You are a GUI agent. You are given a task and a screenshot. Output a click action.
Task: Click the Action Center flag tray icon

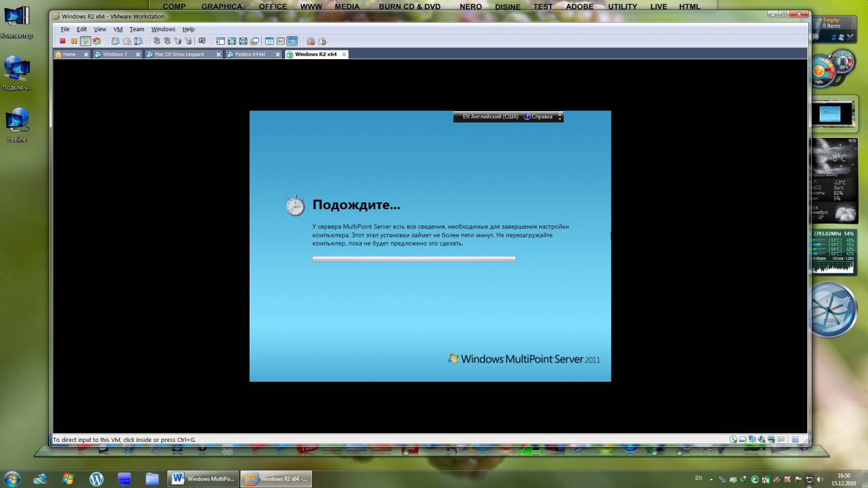(x=798, y=479)
